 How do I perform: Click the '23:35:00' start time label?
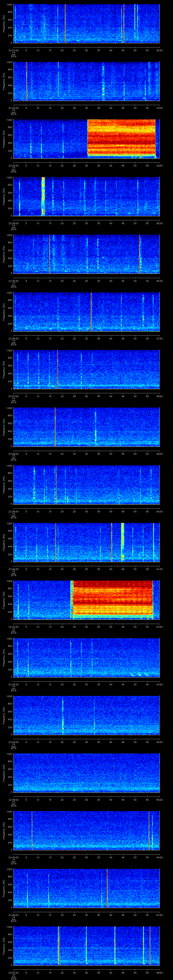[x=14, y=281]
